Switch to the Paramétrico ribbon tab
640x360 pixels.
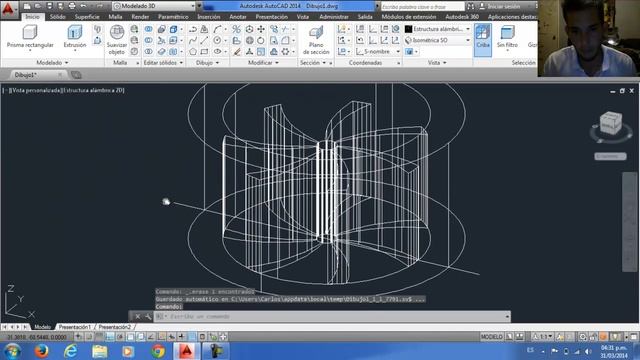click(173, 17)
